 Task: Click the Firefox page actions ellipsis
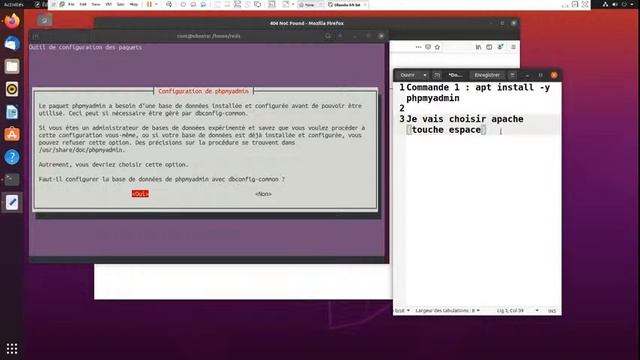[418, 47]
